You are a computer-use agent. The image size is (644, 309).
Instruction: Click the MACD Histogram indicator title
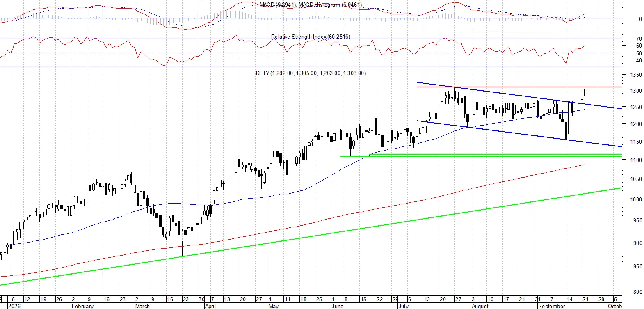point(330,5)
